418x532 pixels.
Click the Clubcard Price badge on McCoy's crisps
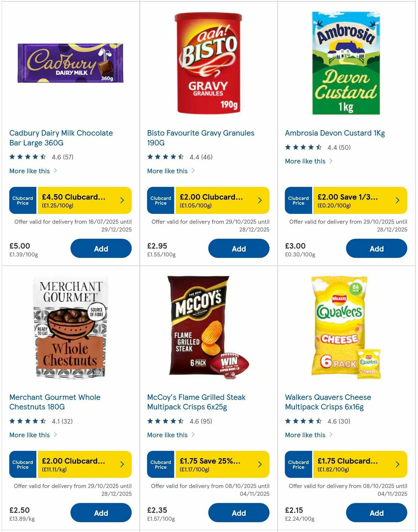(161, 464)
